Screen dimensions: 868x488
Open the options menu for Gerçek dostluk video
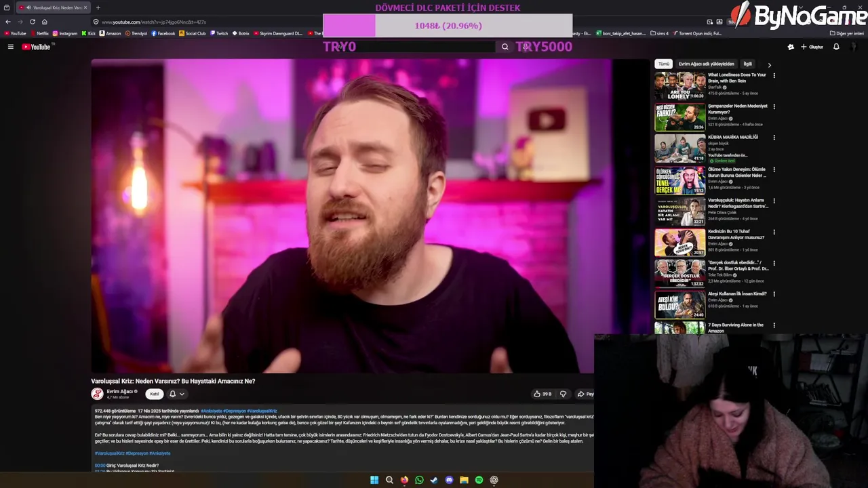pos(774,263)
